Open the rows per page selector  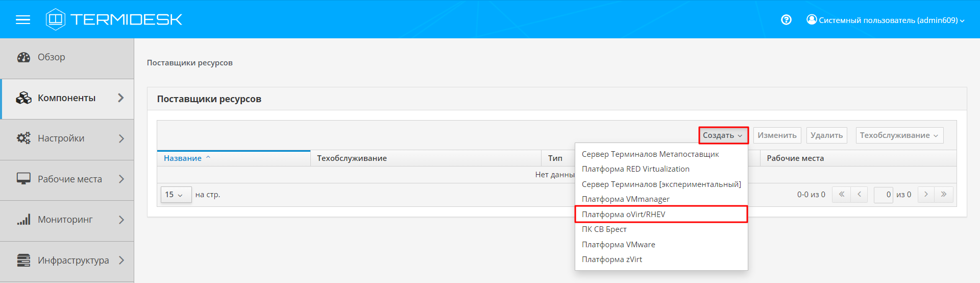coord(176,195)
